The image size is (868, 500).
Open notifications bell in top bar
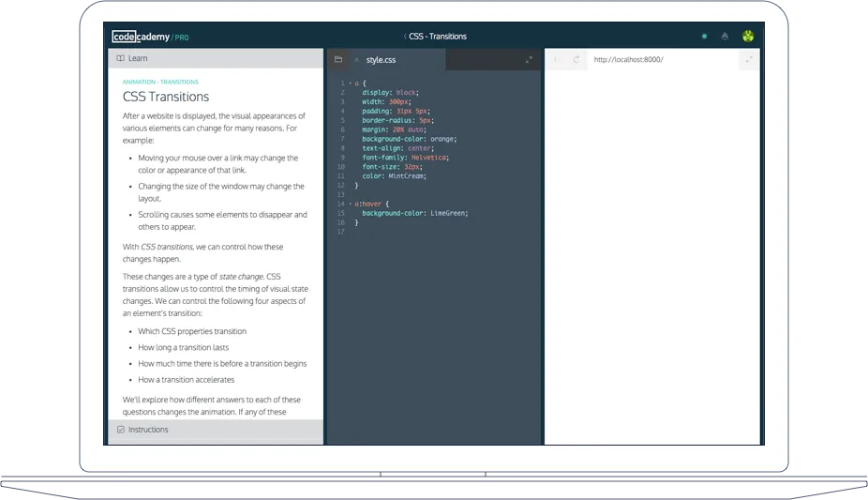(x=725, y=37)
